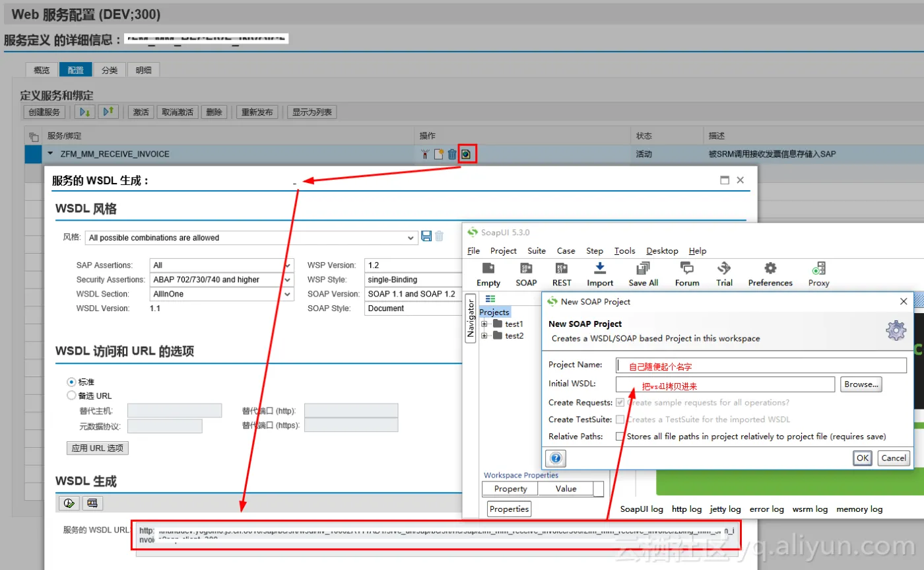Click the grey delete-style trash icon
Viewport: 924px width, 570px height.
440,236
